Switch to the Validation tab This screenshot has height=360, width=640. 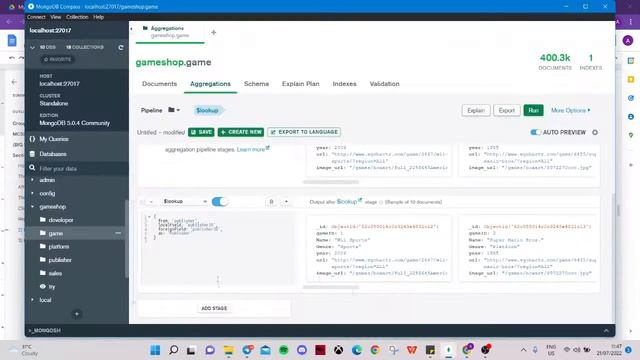click(x=384, y=84)
